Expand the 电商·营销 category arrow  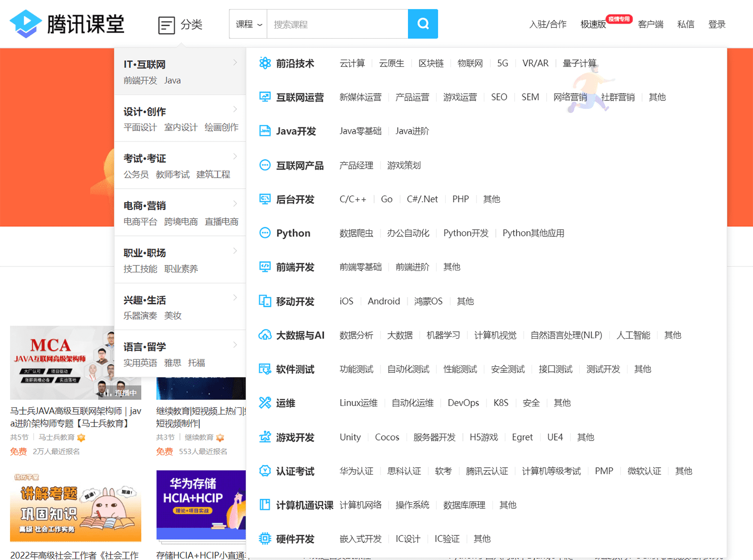click(235, 204)
